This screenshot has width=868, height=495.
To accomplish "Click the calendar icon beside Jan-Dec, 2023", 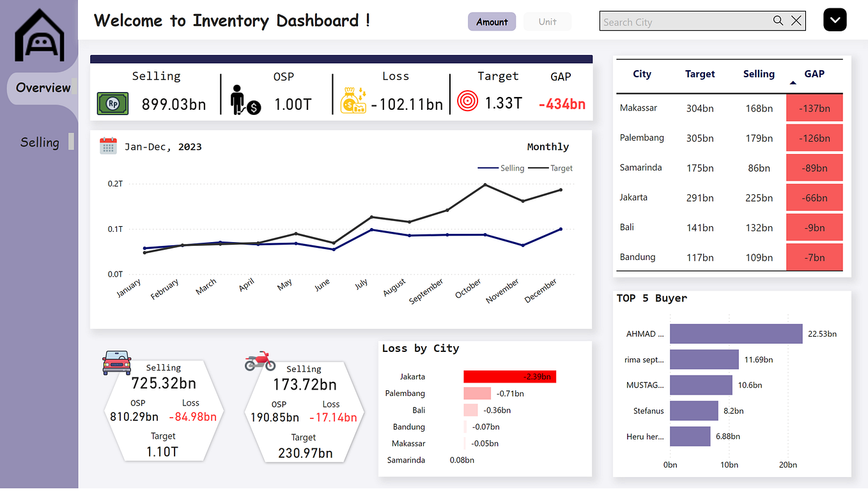I will coord(108,146).
